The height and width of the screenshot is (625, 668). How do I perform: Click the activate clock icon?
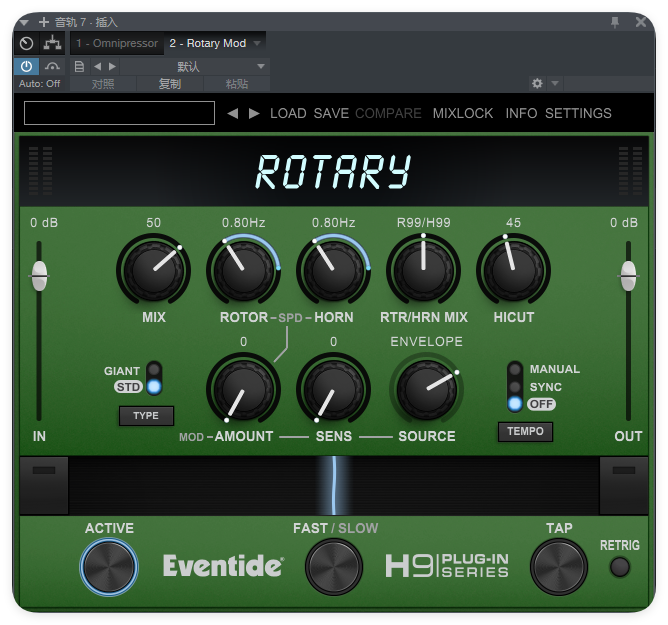pos(26,43)
